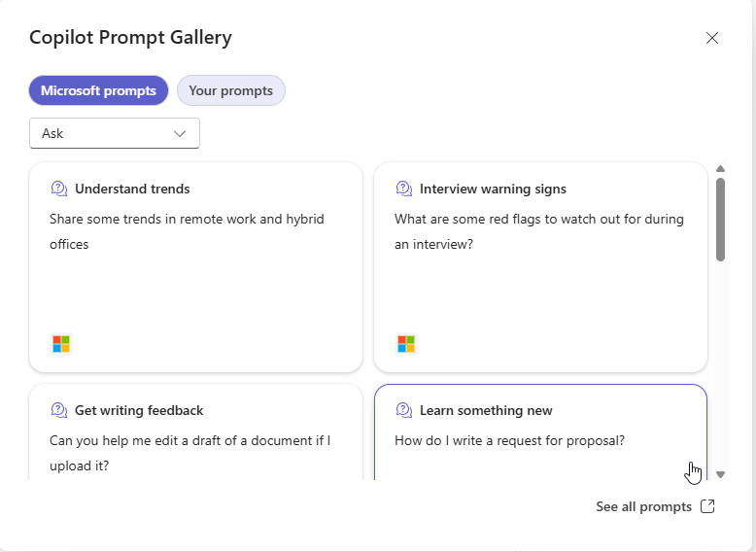Click the Get writing feedback question icon
Screen dimensions: 756x552
click(x=59, y=410)
